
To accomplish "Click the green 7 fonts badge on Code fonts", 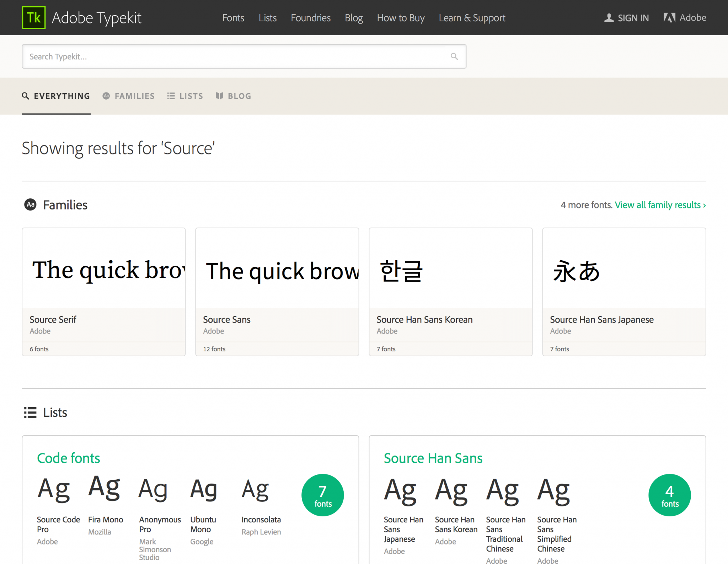I will (x=322, y=495).
